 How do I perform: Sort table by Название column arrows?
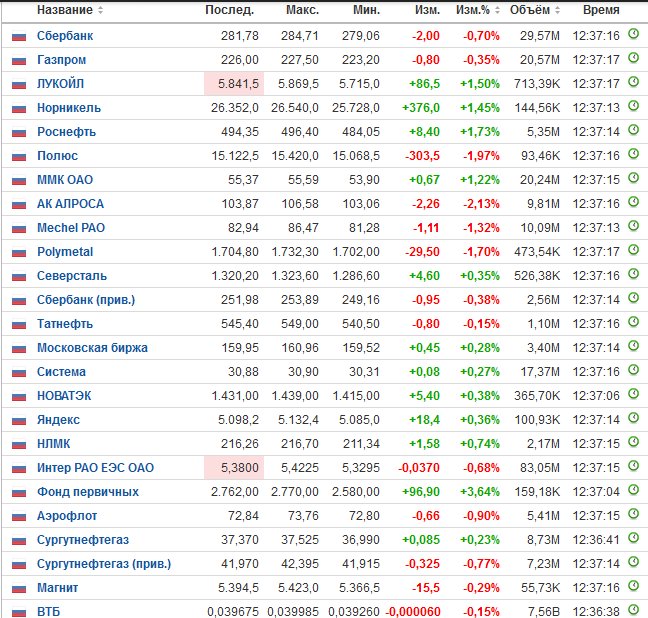point(100,10)
